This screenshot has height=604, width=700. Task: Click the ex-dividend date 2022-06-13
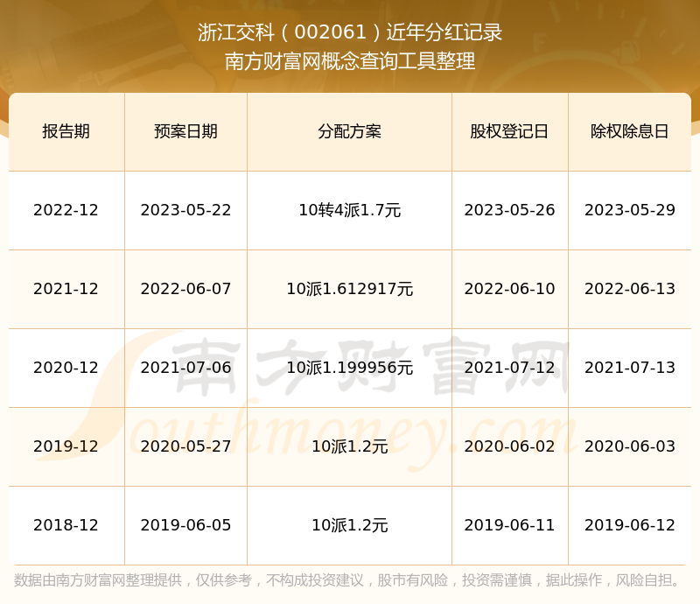tap(629, 289)
